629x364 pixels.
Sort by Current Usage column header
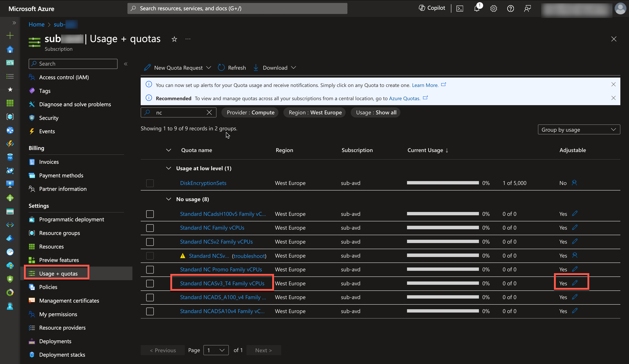[x=428, y=150]
